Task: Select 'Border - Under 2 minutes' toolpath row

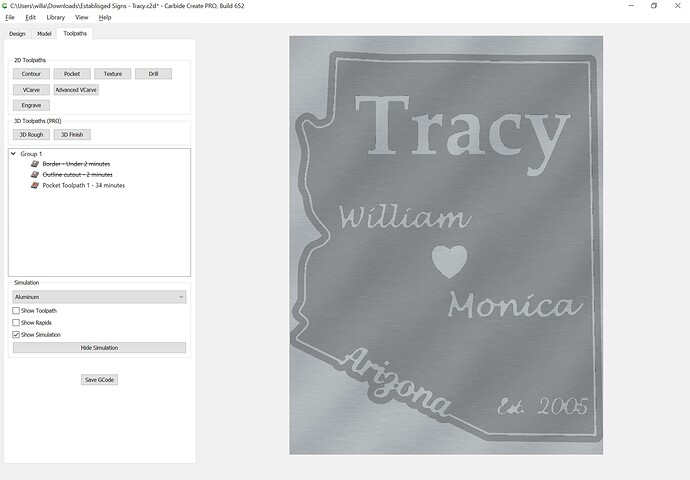Action: (76, 164)
